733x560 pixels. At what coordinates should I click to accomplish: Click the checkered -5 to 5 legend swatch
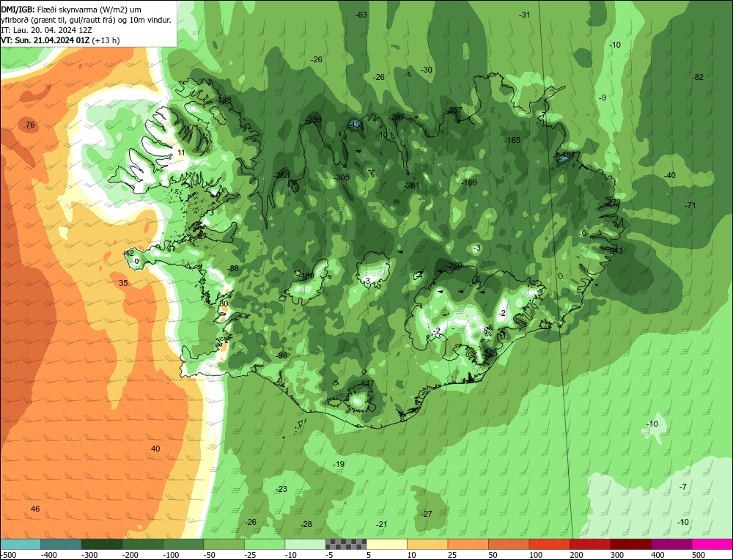[x=346, y=544]
